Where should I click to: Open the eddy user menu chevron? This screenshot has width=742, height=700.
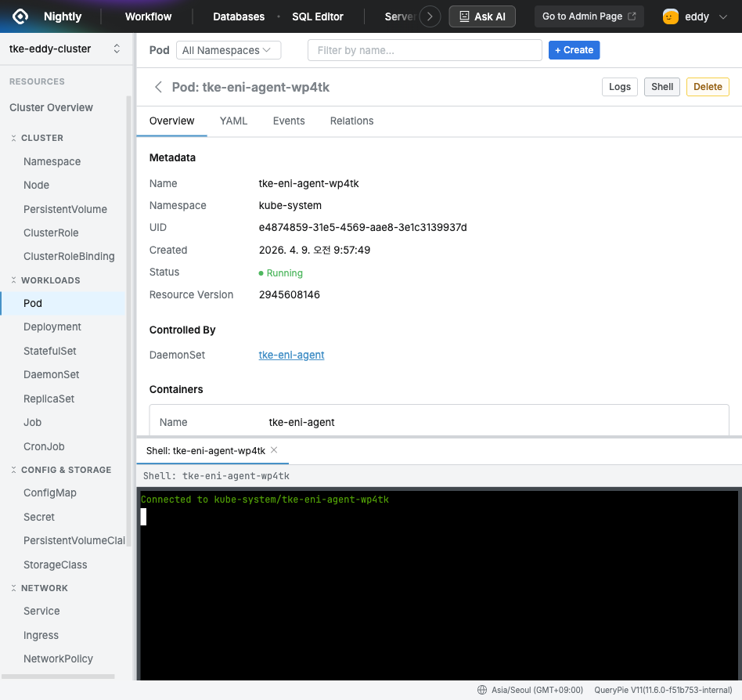[x=722, y=17]
